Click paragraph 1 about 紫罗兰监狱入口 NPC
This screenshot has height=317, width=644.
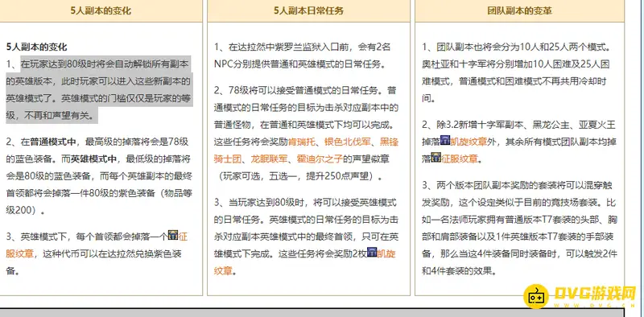(x=303, y=56)
